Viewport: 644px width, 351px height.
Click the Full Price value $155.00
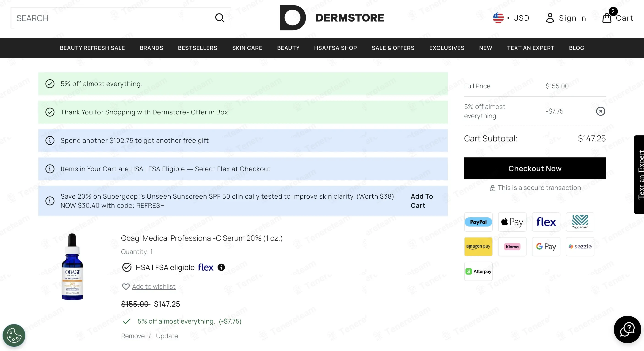click(557, 86)
